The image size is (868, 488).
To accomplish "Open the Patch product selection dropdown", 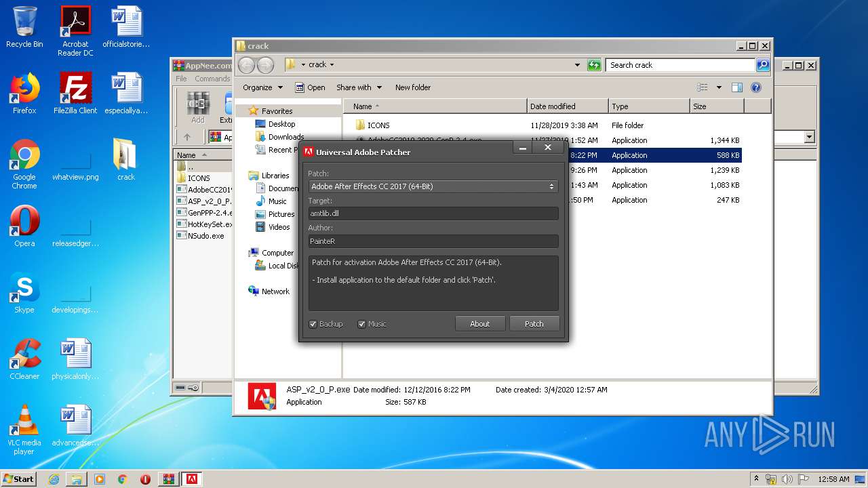I will [433, 186].
